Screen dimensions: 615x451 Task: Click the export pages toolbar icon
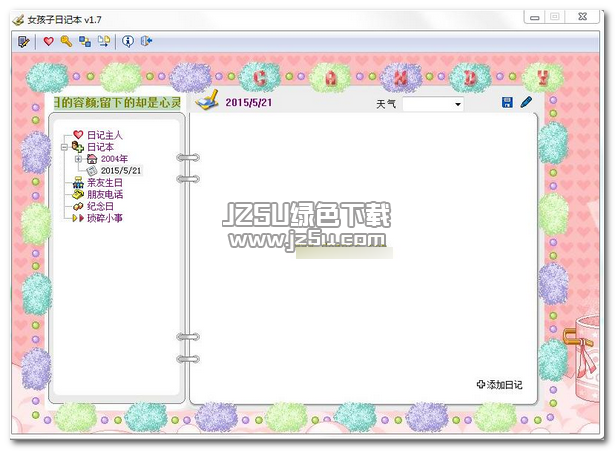pyautogui.click(x=104, y=41)
